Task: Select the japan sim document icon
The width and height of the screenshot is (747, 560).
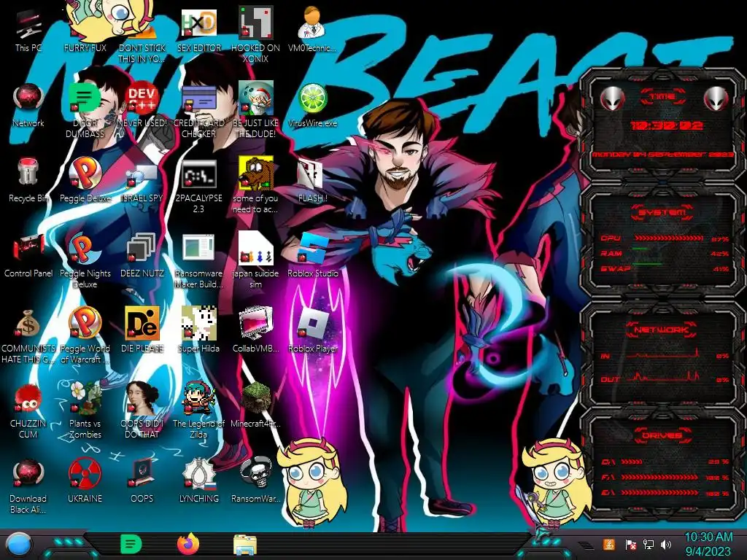Action: [256, 261]
